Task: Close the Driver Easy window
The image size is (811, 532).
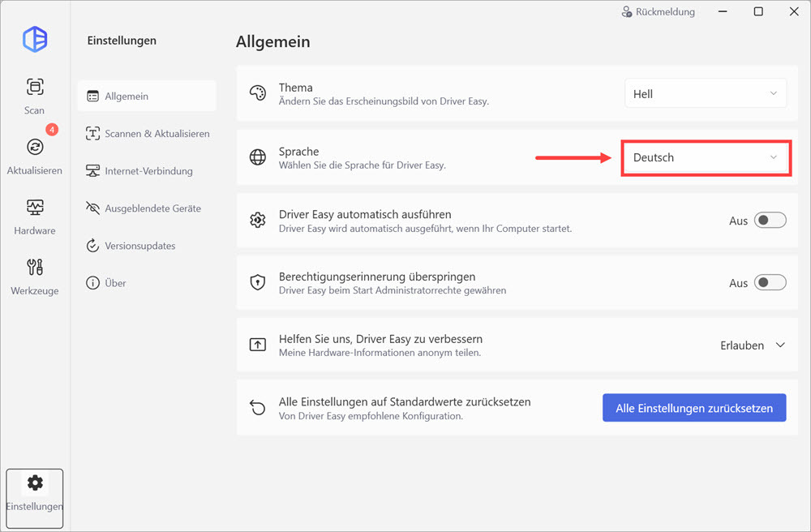Action: coord(794,11)
